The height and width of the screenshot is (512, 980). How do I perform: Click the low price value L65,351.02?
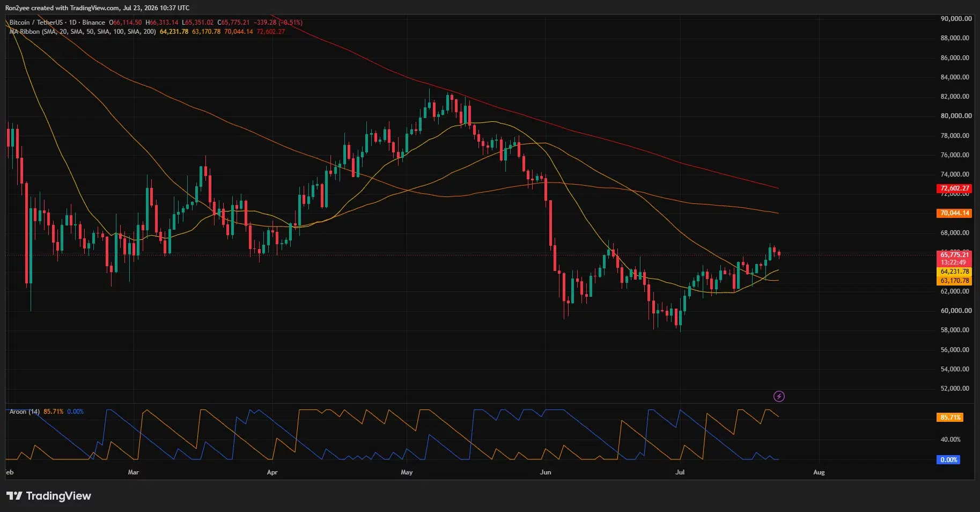[197, 23]
